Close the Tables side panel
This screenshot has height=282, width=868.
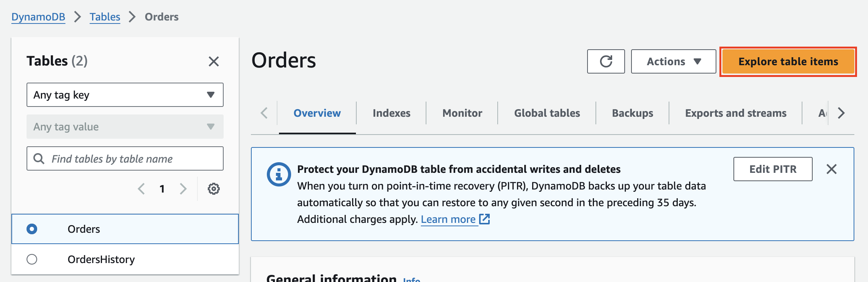214,61
